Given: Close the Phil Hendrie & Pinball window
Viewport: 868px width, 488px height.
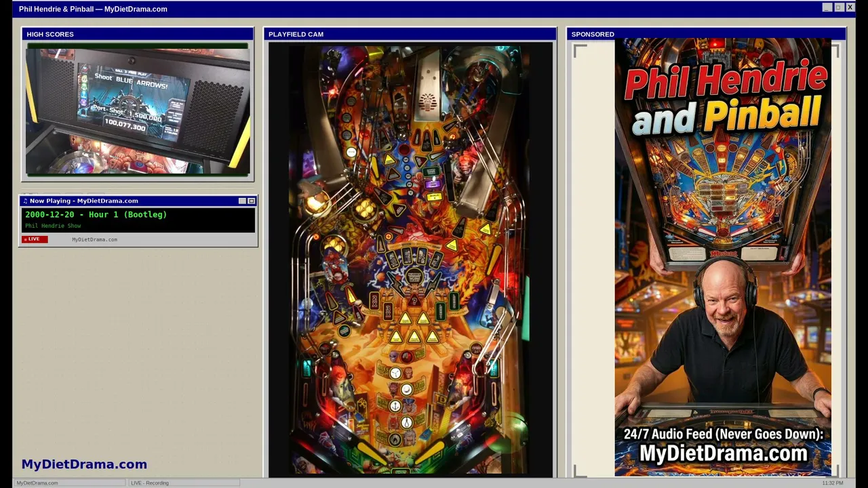Looking at the screenshot, I should pos(850,7).
